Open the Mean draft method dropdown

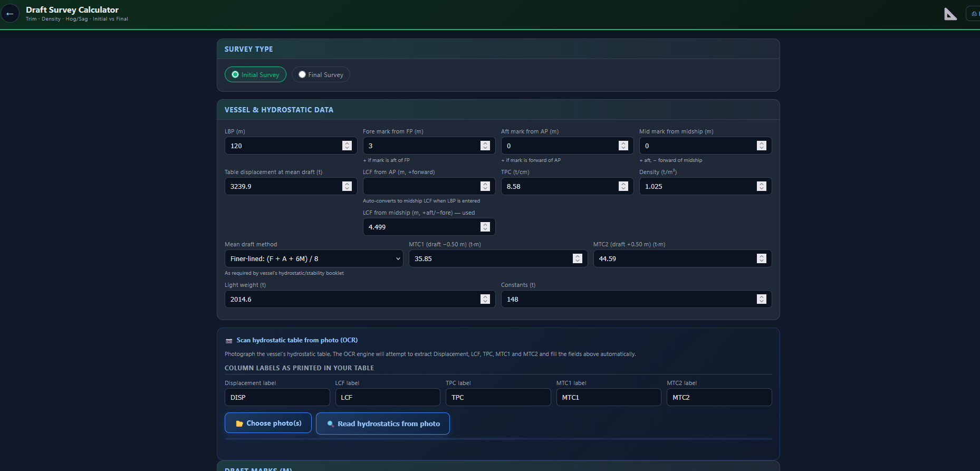[314, 258]
